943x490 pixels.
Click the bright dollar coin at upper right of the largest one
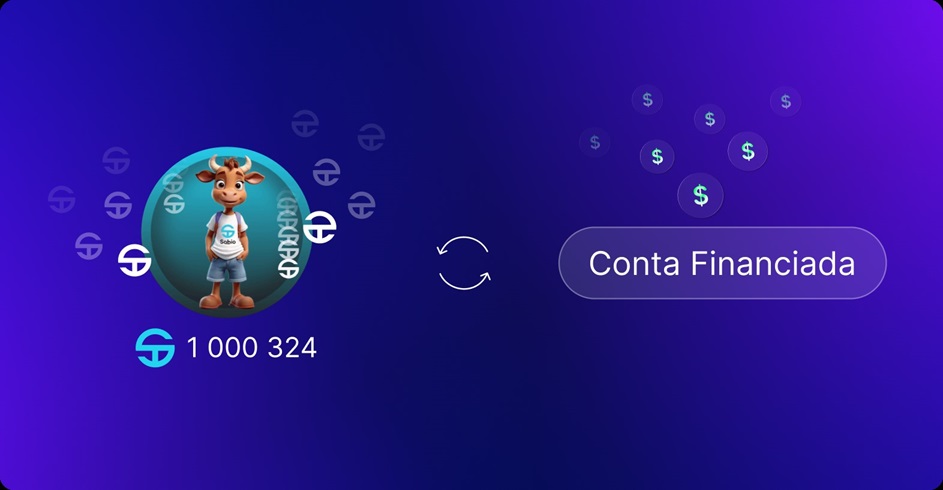(x=748, y=151)
